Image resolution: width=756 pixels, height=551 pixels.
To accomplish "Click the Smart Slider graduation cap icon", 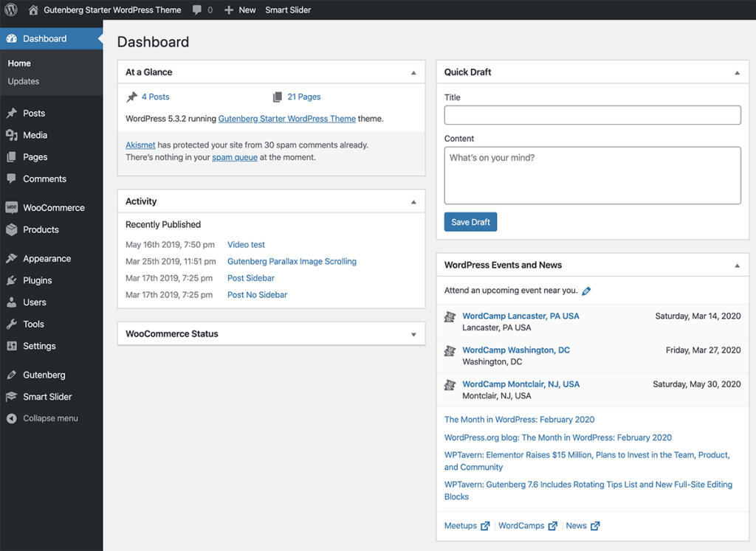I will [12, 397].
